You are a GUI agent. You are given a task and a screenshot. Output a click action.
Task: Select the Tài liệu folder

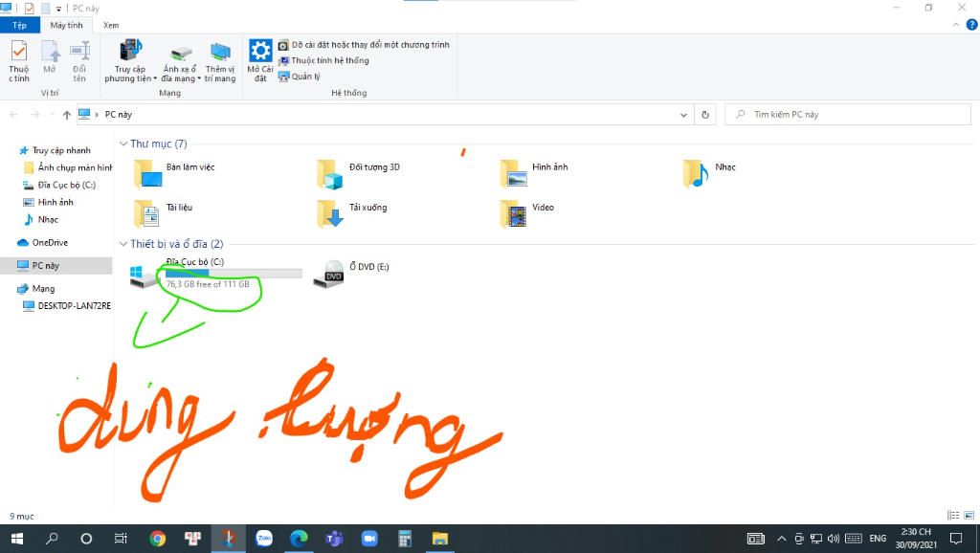(x=164, y=213)
